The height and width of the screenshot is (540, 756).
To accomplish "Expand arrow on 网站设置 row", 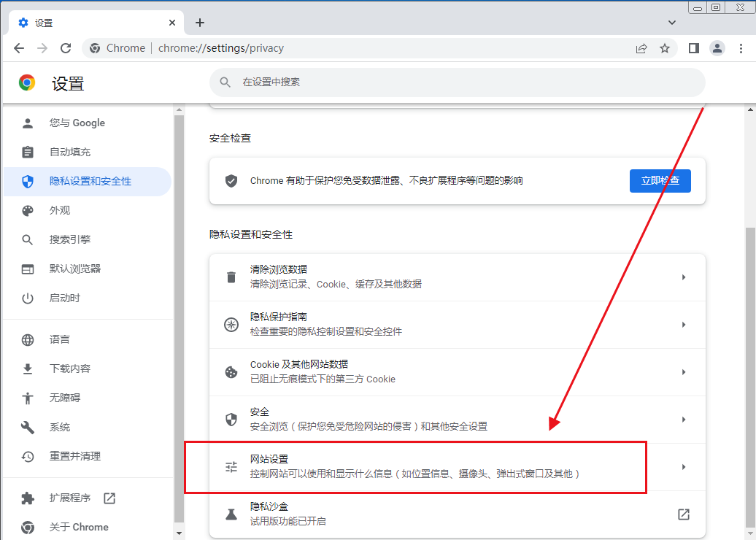I will click(684, 467).
